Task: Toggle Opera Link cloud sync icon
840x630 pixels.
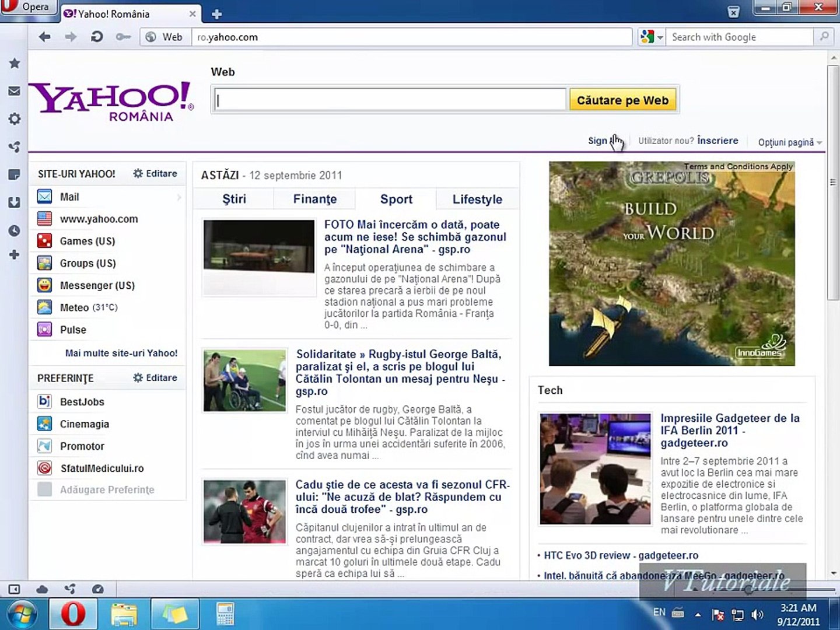Action: [42, 589]
